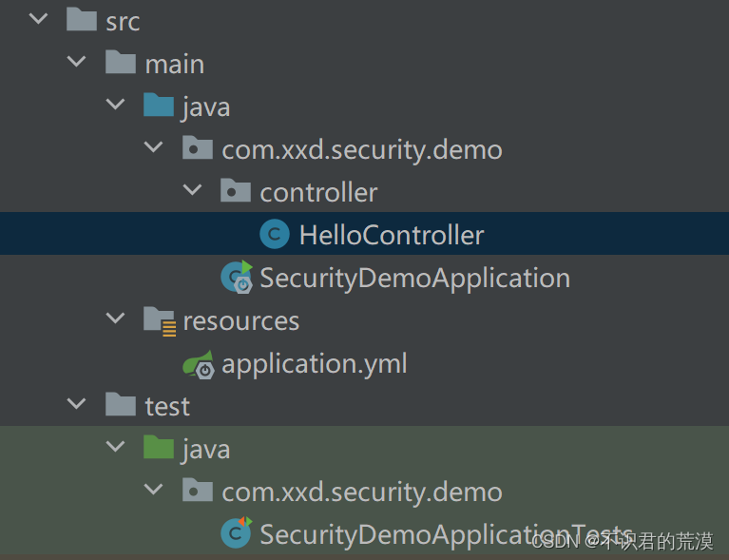Viewport: 729px width, 560px height.
Task: Click the green test java folder icon
Action: (x=159, y=447)
